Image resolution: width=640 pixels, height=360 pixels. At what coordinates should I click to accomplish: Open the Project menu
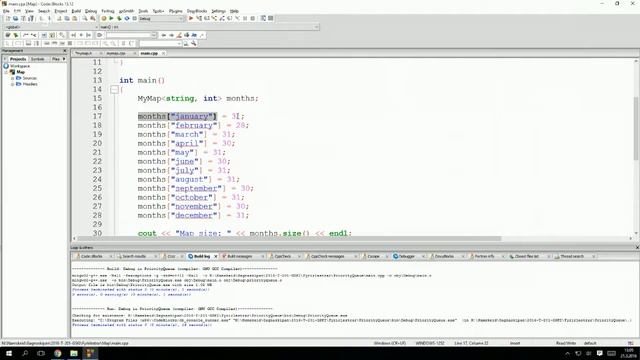click(60, 11)
